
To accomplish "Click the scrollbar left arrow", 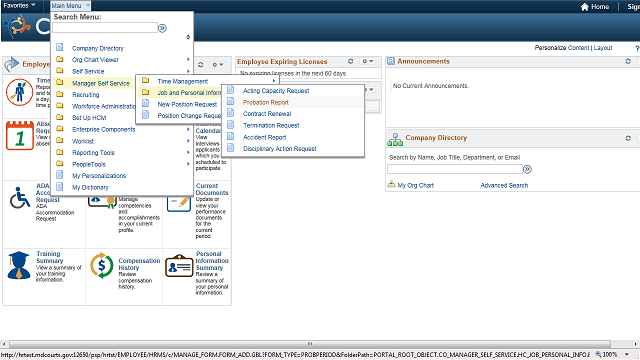I will [x=4, y=344].
